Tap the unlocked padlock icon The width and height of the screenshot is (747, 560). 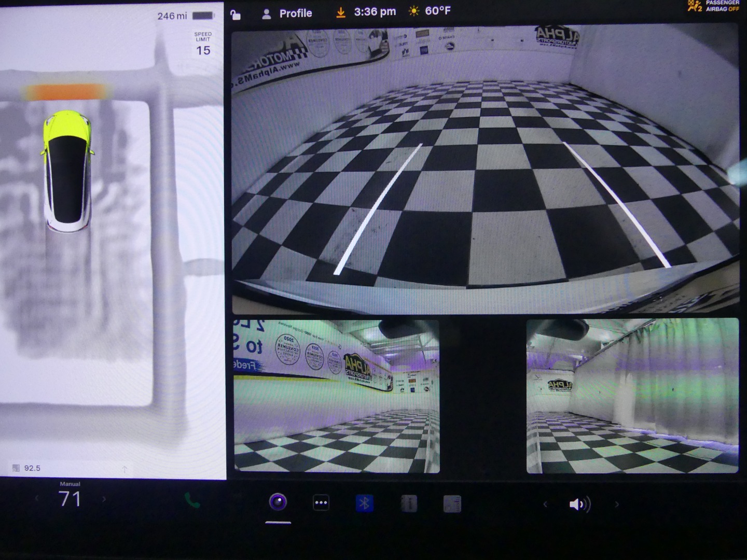236,14
